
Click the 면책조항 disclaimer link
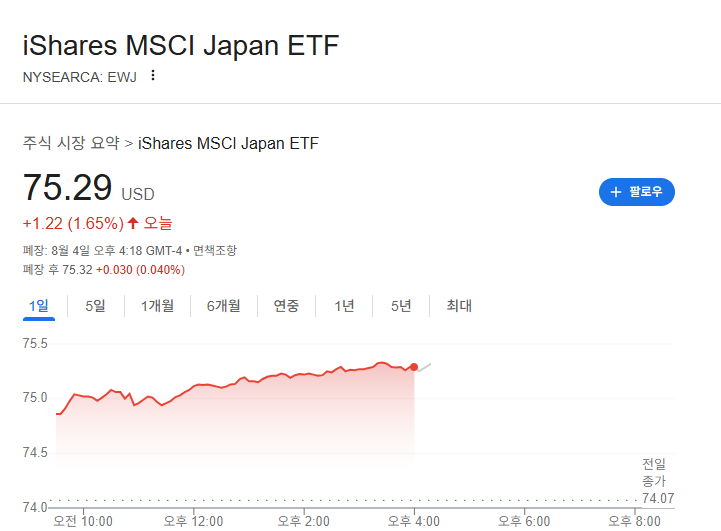pos(215,251)
